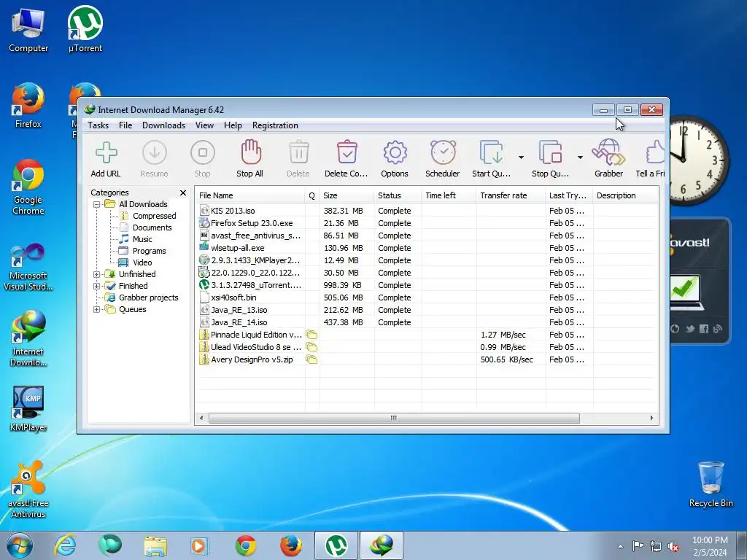
Task: Sort by Description column header
Action: 626,195
